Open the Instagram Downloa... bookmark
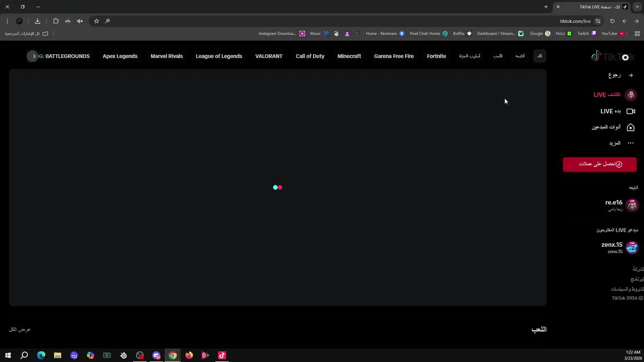 click(282, 34)
